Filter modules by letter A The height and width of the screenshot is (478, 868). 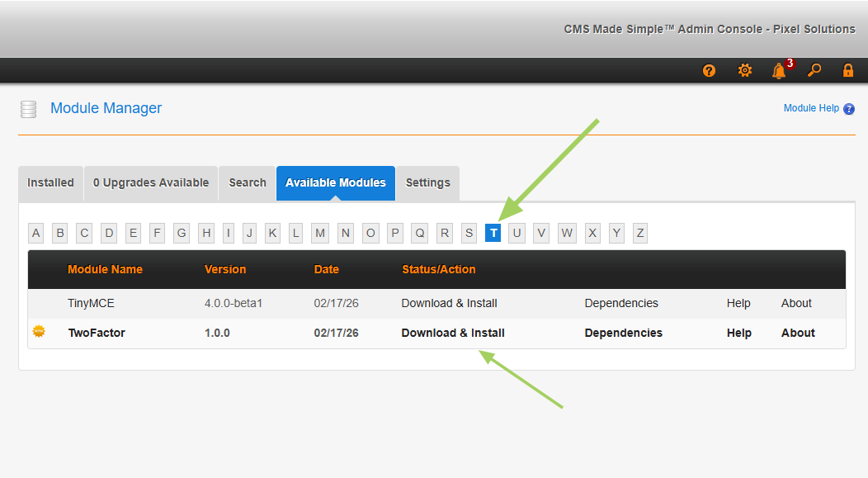coord(36,234)
